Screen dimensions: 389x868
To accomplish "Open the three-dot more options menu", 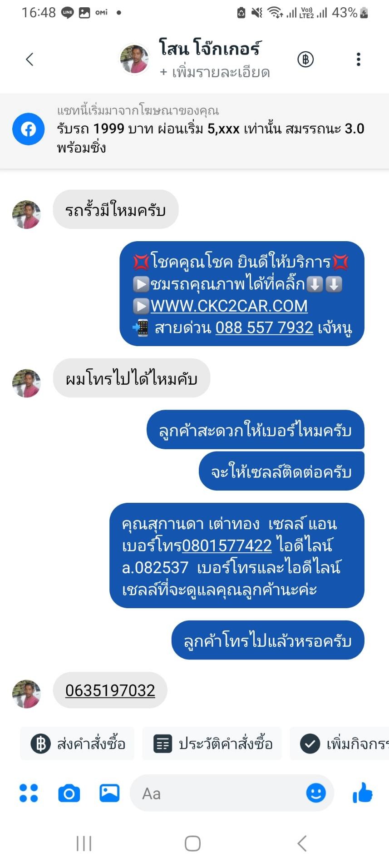I will pos(359,59).
